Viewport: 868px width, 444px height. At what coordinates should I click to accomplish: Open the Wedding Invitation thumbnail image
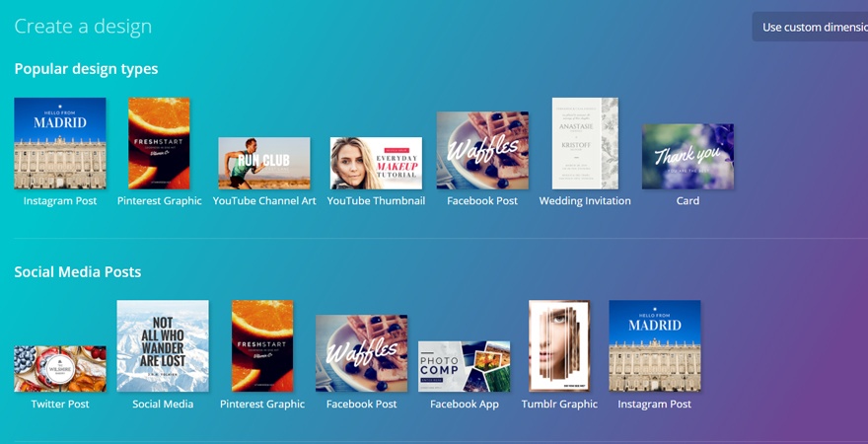(x=585, y=143)
